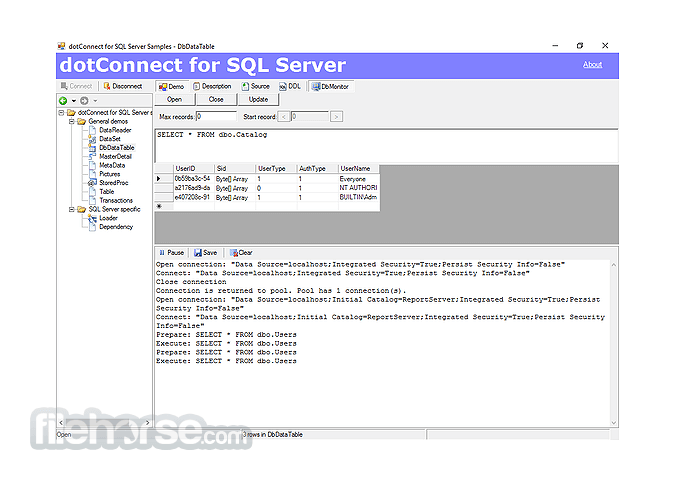Select the UserID cell starting with e407208c
The image size is (676, 480).
point(194,197)
